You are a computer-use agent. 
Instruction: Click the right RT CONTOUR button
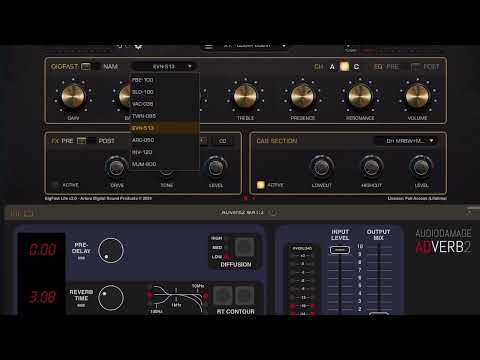(244, 295)
